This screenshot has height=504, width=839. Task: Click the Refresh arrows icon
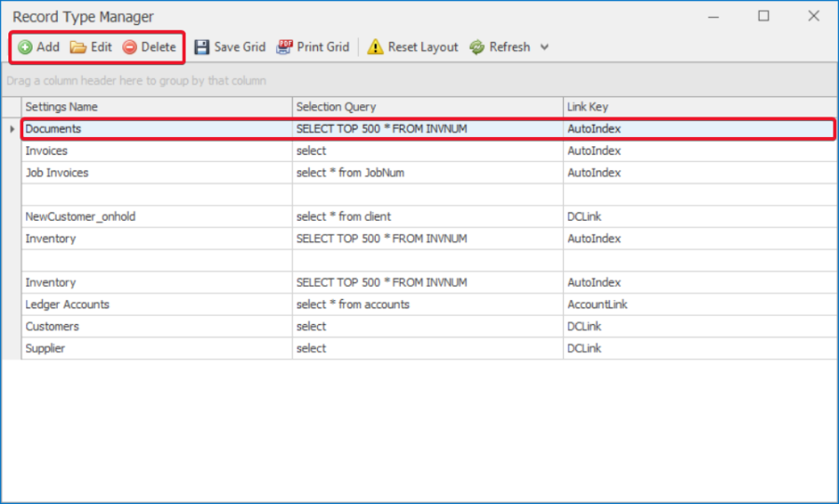(477, 48)
